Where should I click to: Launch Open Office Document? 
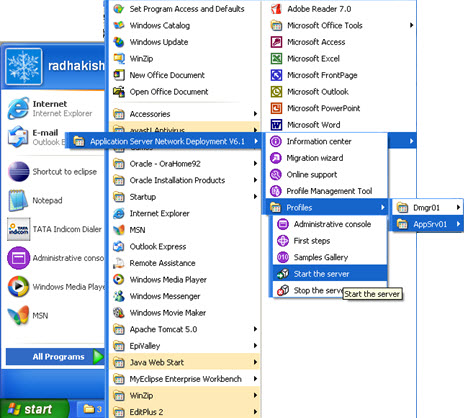[185, 92]
